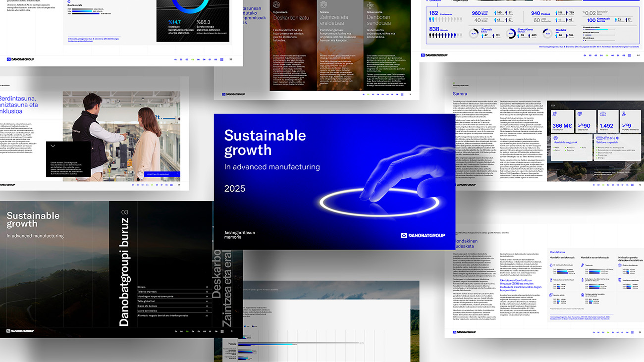Screen dimensions: 644x362
Task: Click the Sarrera heading on the white page
Action: click(460, 94)
